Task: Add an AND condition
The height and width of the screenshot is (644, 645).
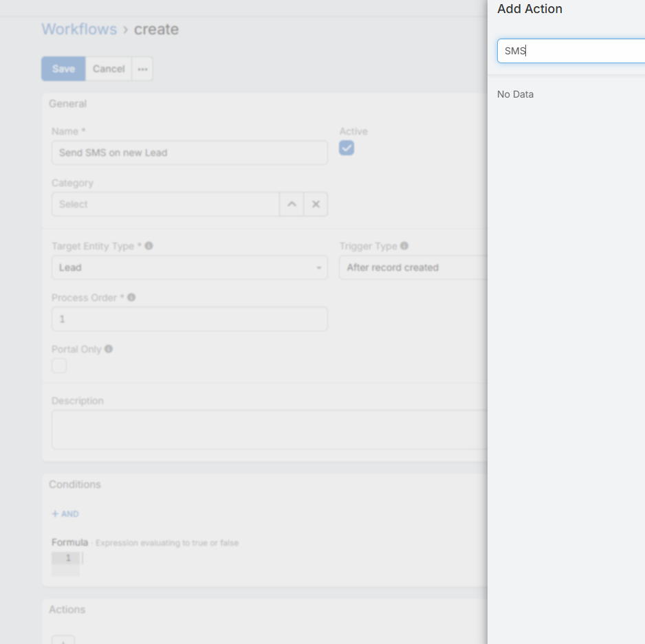Action: [x=65, y=514]
